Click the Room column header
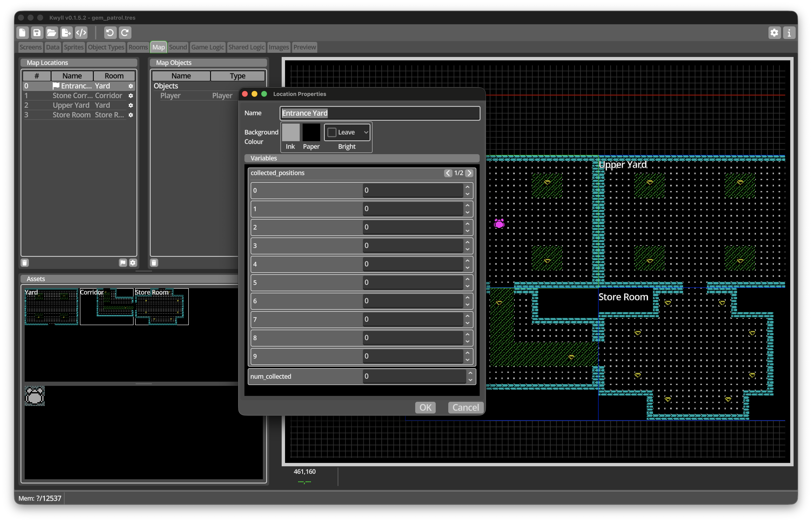Image resolution: width=812 pixels, height=522 pixels. (x=114, y=76)
